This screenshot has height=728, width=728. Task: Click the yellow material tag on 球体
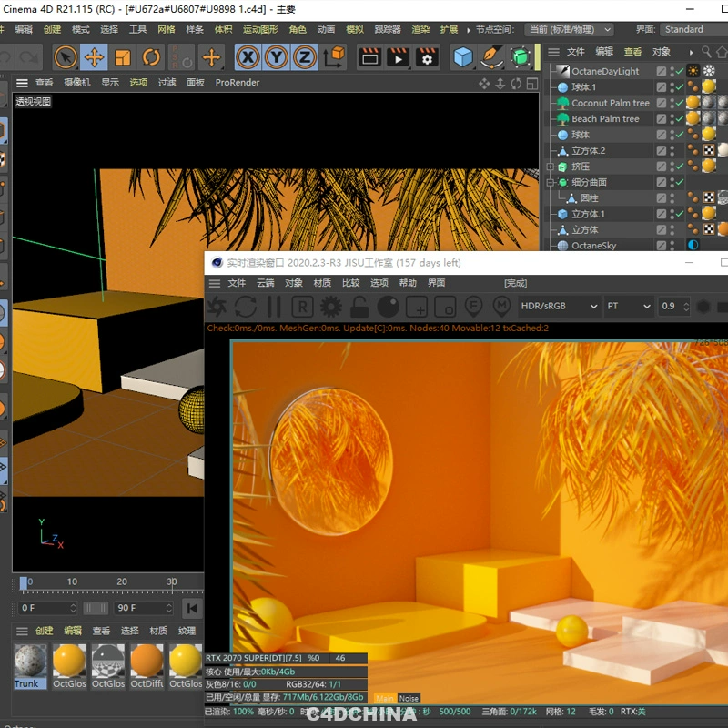pyautogui.click(x=709, y=134)
